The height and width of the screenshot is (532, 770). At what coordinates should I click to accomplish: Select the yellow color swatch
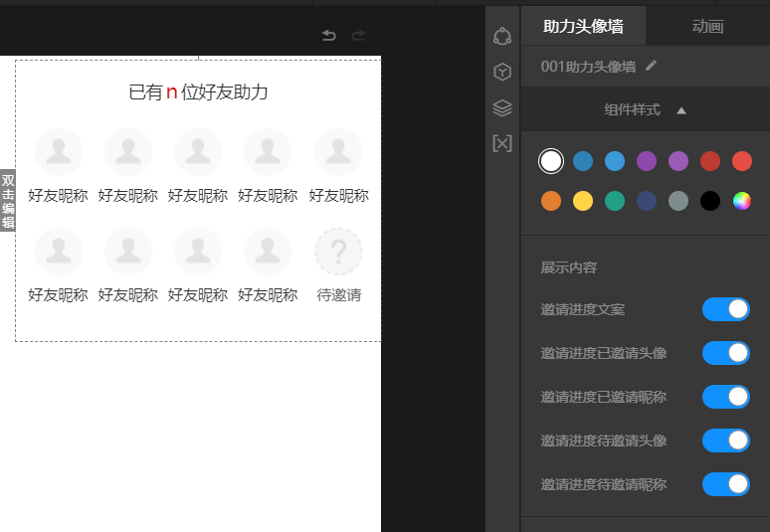583,201
